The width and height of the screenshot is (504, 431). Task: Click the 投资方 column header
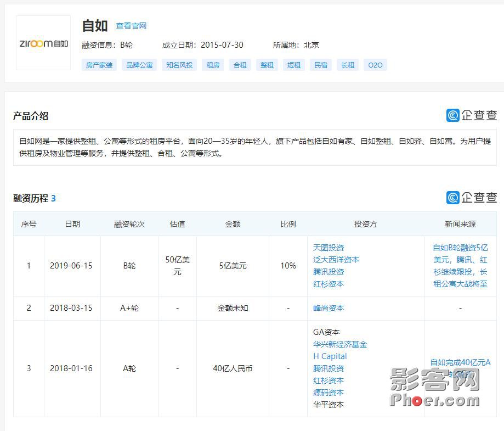[365, 224]
